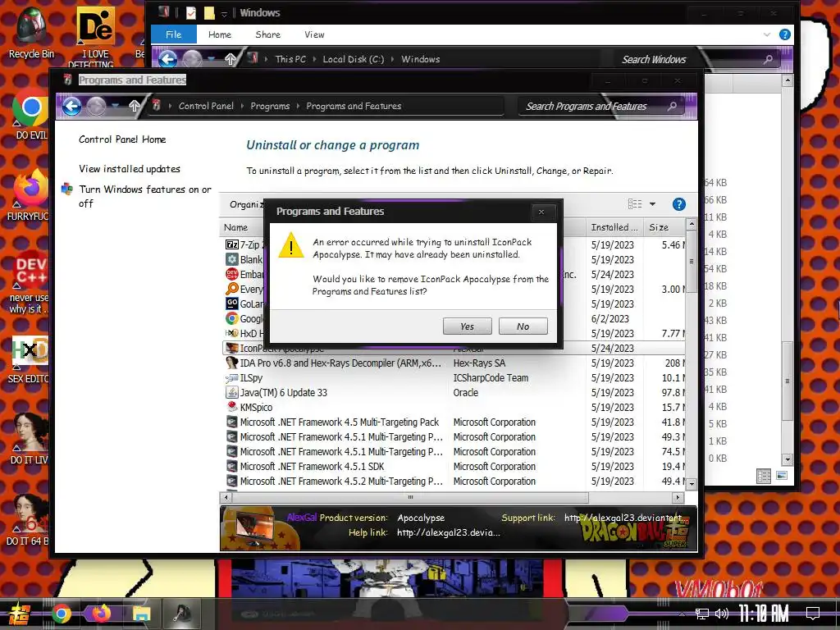Screen dimensions: 840x630
Task: Go back in the Windows explorer window
Action: pyautogui.click(x=167, y=59)
